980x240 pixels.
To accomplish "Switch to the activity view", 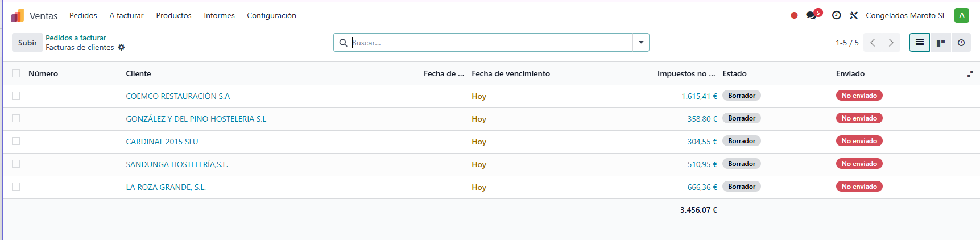I will click(961, 43).
